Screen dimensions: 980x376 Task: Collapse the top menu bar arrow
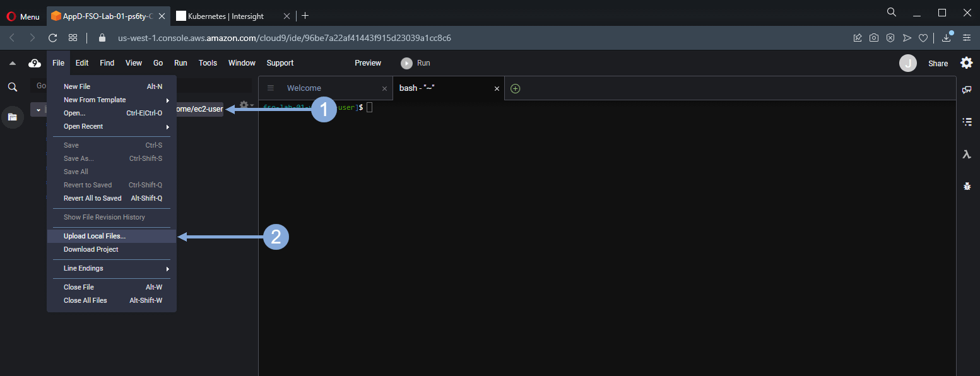pos(12,63)
